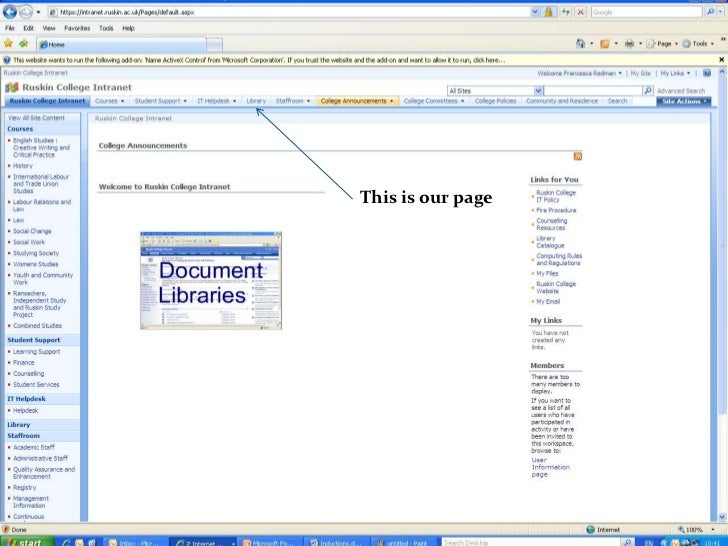Click the Google search box
The height and width of the screenshot is (546, 728).
(646, 12)
